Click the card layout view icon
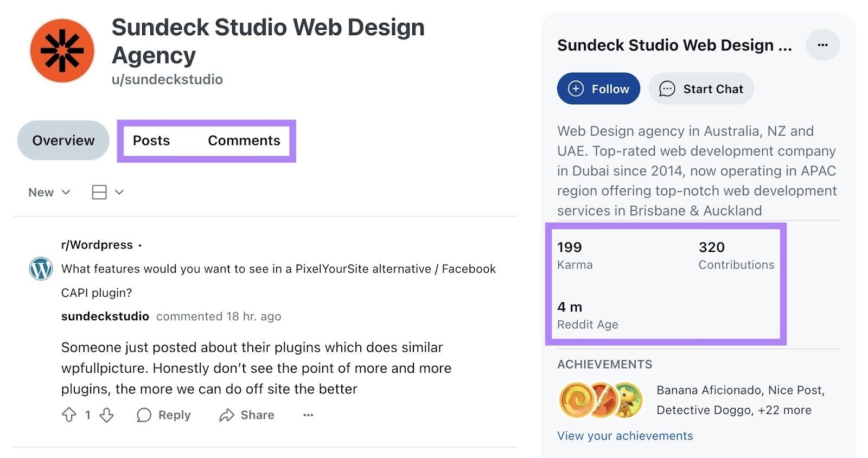This screenshot has height=458, width=868. click(x=99, y=192)
